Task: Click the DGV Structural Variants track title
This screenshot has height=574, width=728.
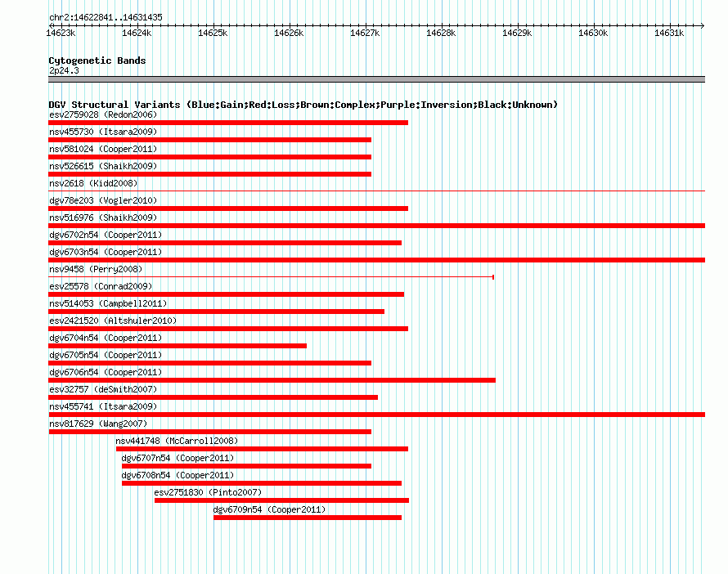Action: coord(303,105)
